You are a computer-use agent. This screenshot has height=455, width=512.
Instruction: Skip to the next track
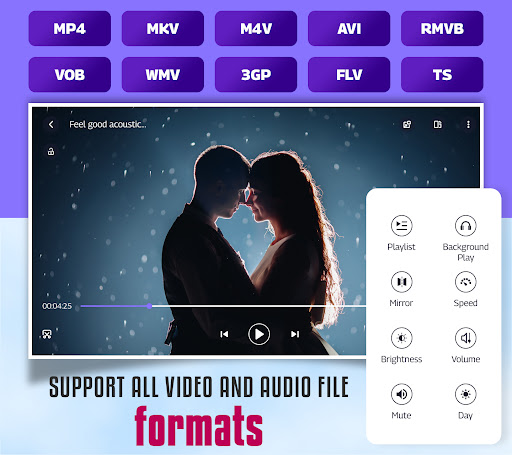295,334
